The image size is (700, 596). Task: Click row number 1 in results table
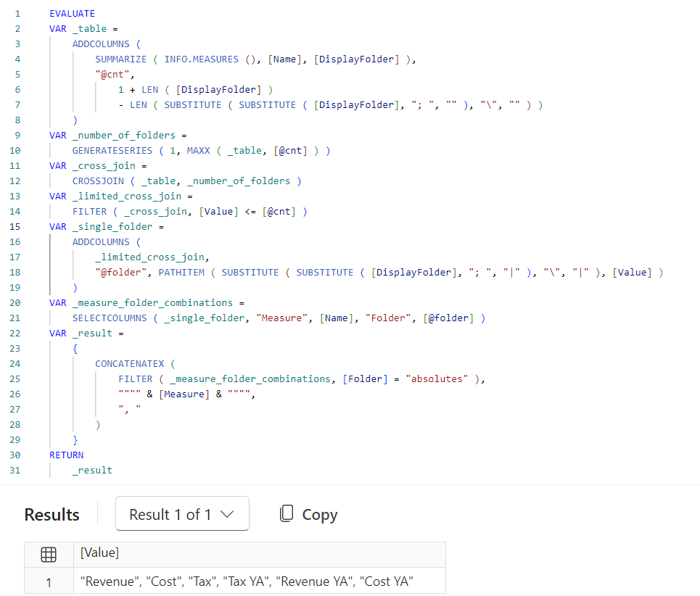[49, 582]
